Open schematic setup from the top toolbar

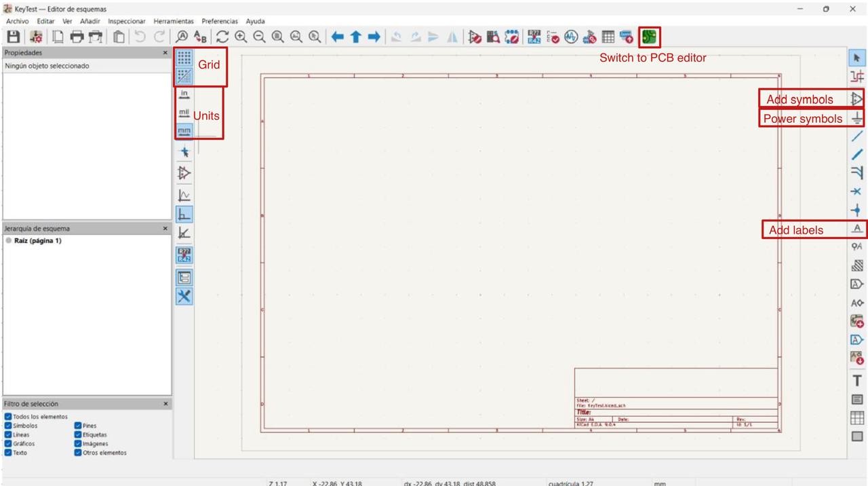click(36, 37)
